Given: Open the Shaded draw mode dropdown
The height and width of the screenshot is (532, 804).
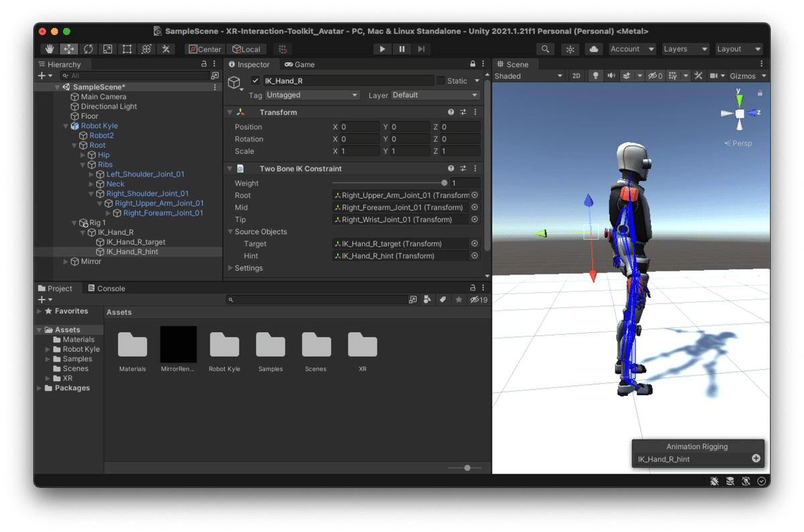Looking at the screenshot, I should pyautogui.click(x=529, y=76).
